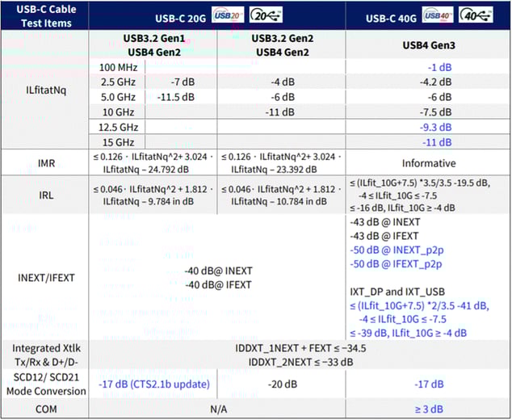Viewport: 512px width, 420px height.
Task: Click the IRL -19.5 dB formula line
Action: coord(420,183)
